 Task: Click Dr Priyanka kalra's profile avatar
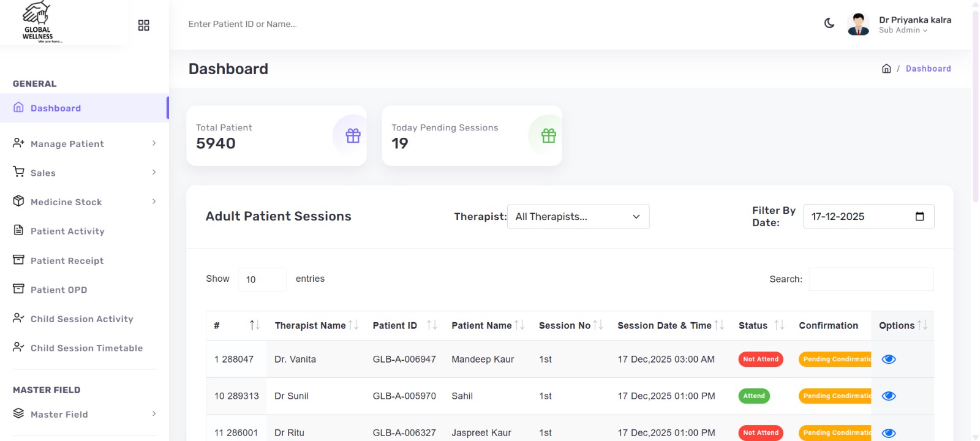point(858,24)
